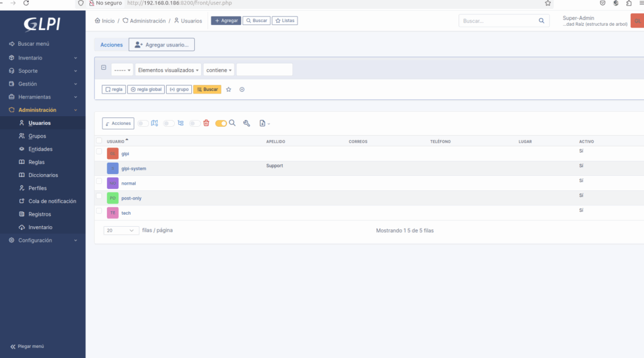Open the export dropdown in the list toolbar
644x358 pixels.
[264, 124]
